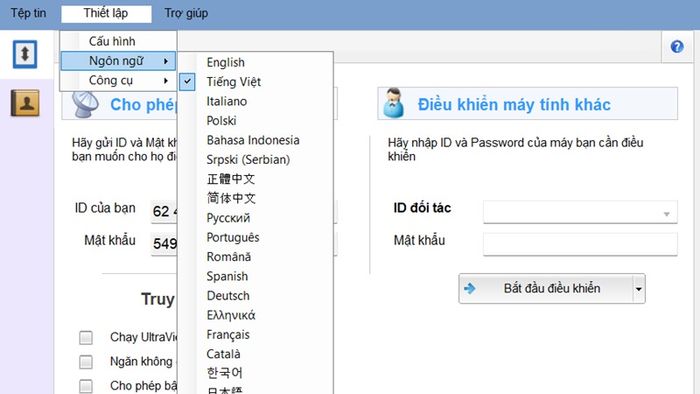Click the ID của bạn value field
This screenshot has height=394, width=700.
click(x=164, y=211)
